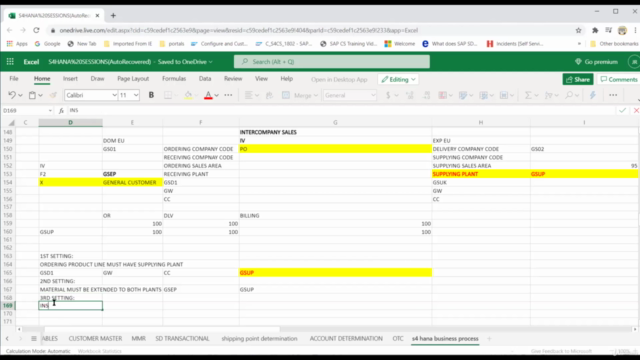
Task: Click the browser Reload icon
Action: (36, 30)
